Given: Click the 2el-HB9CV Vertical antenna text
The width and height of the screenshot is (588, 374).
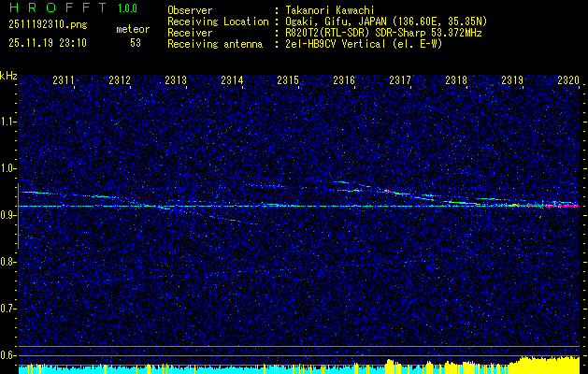Looking at the screenshot, I should tap(362, 44).
